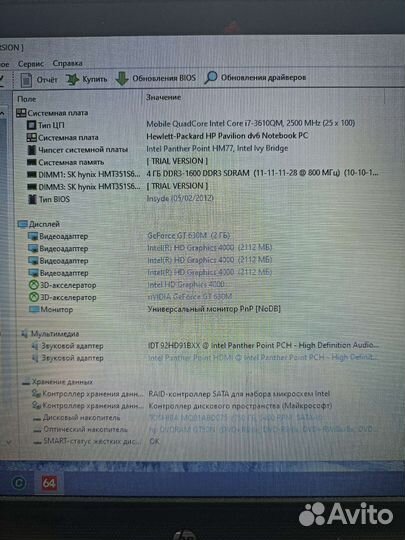Open the Справка menu
This screenshot has width=405, height=540.
coord(68,63)
